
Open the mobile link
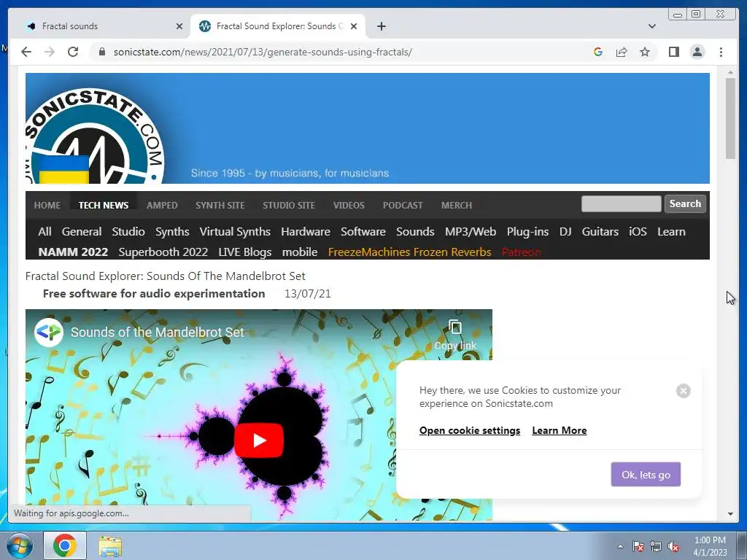click(300, 252)
